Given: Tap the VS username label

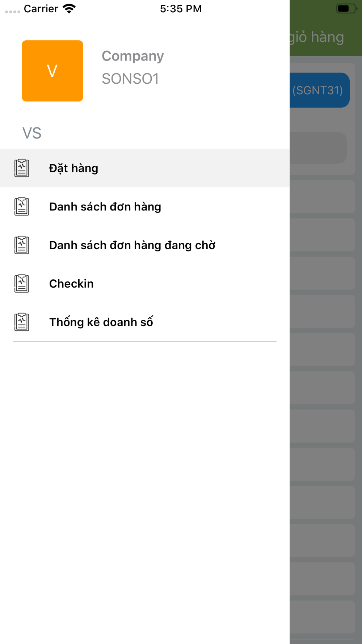Looking at the screenshot, I should pyautogui.click(x=32, y=133).
